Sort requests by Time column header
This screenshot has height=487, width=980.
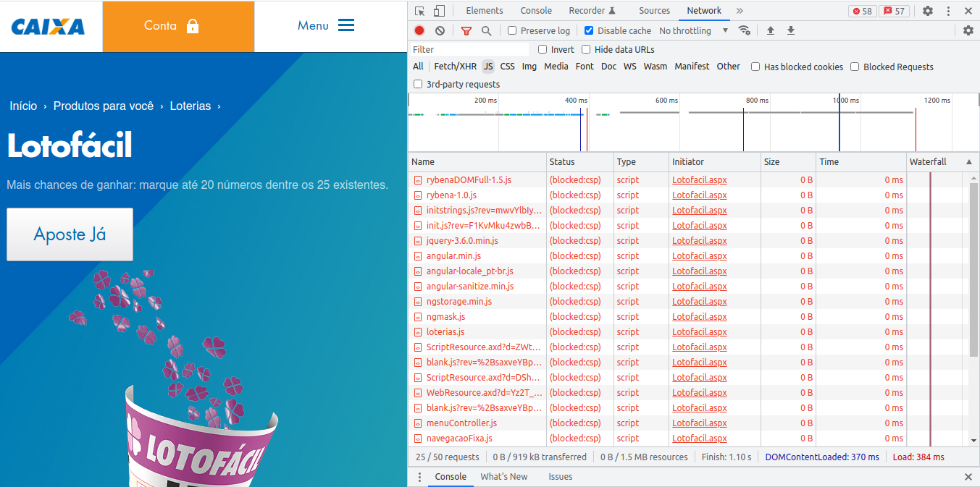coord(861,162)
